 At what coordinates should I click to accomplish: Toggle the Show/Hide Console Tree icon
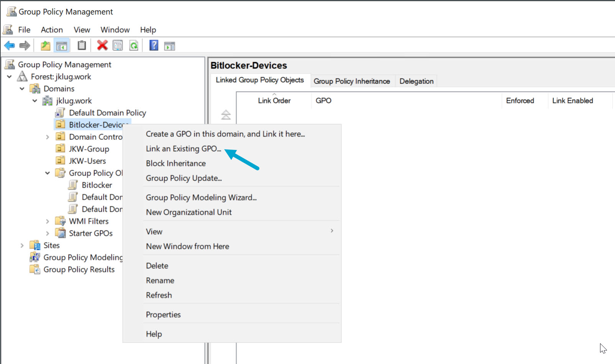(x=61, y=45)
